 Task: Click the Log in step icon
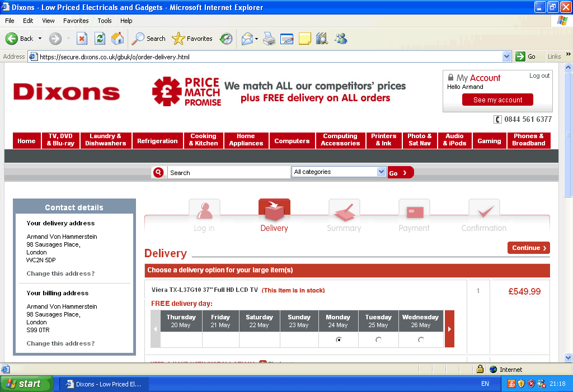[204, 211]
